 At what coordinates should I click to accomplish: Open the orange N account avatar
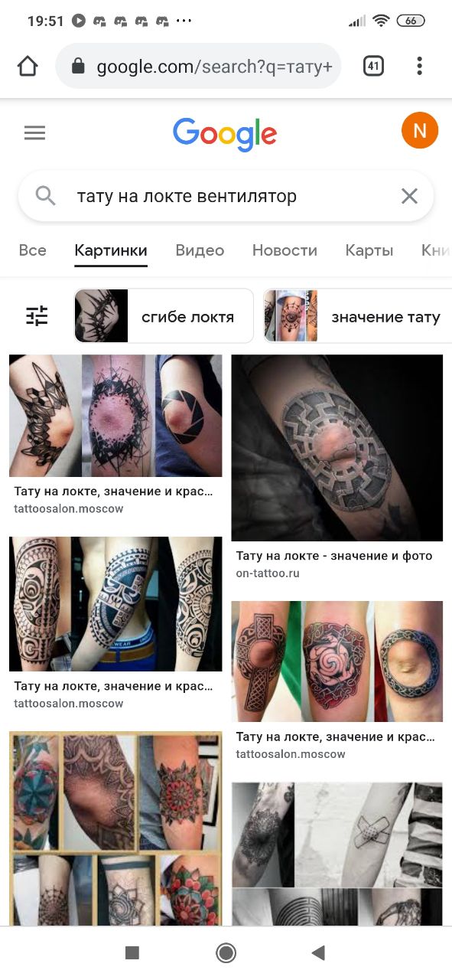click(420, 131)
